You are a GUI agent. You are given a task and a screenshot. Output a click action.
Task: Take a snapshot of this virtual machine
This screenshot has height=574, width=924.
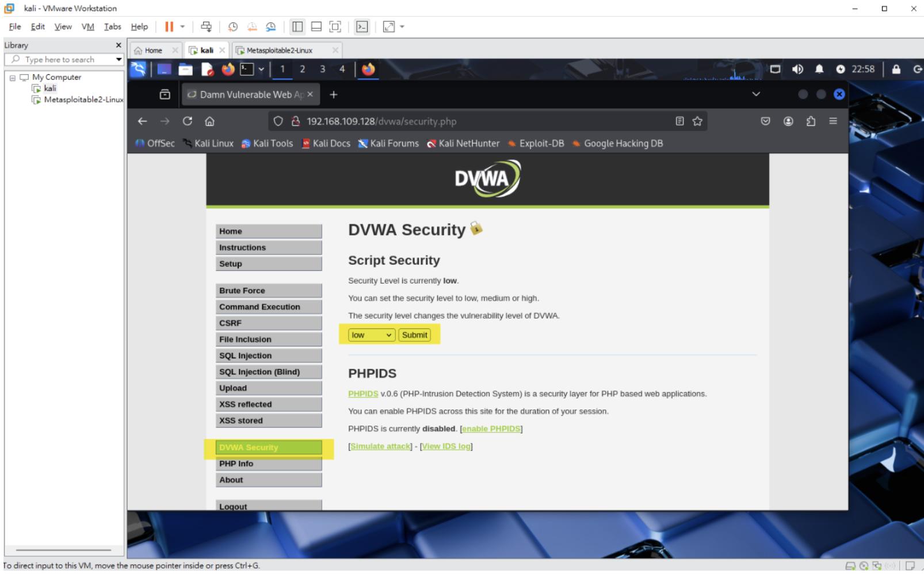(x=232, y=26)
